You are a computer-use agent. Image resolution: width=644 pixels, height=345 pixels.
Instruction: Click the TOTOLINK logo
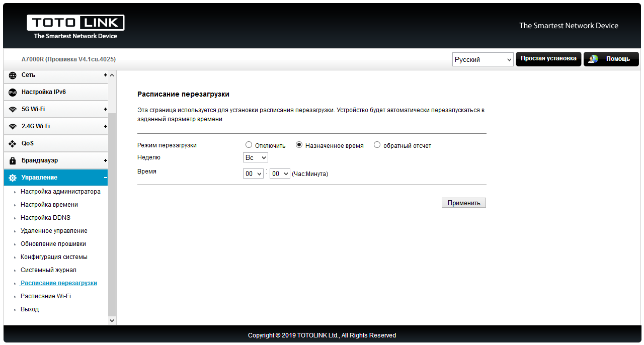pos(75,27)
